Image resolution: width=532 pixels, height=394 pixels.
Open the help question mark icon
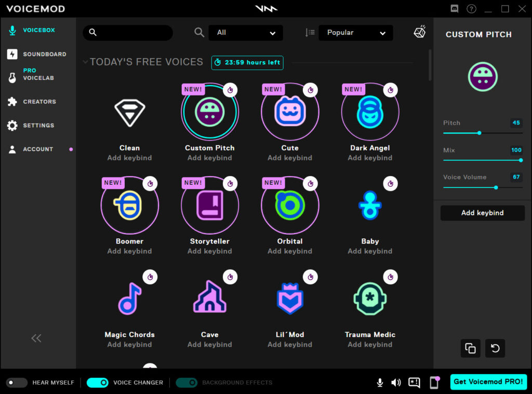coord(471,8)
